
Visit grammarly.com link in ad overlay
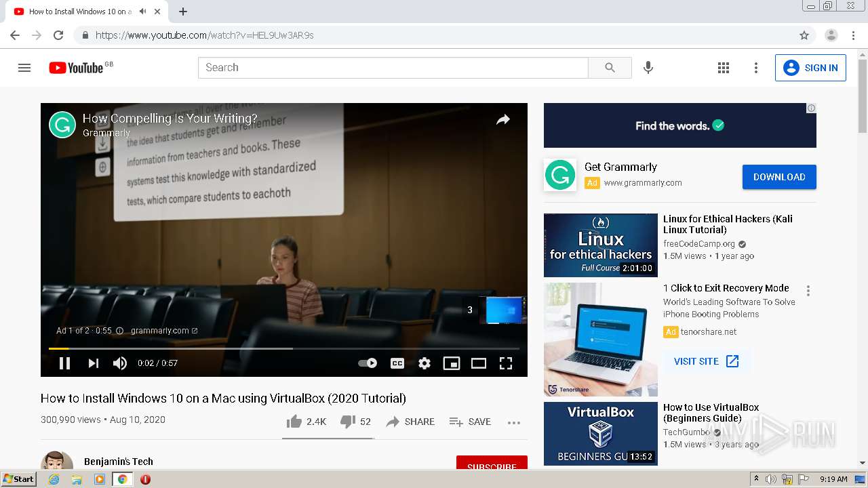[164, 331]
